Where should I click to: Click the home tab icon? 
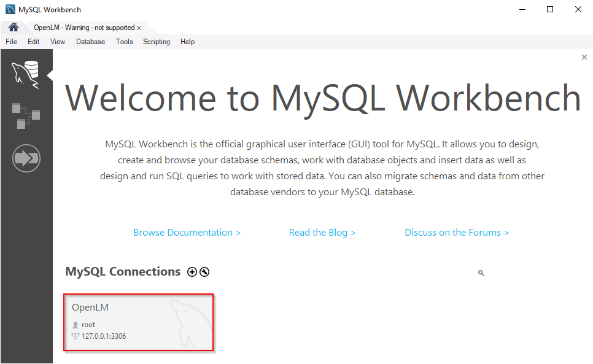14,28
